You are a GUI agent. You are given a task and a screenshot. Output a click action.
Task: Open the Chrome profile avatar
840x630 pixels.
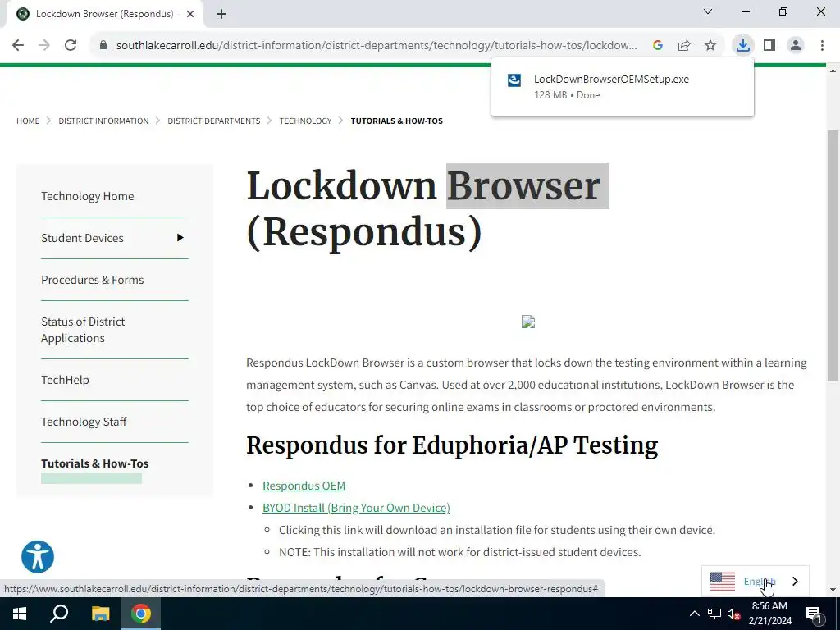point(796,45)
